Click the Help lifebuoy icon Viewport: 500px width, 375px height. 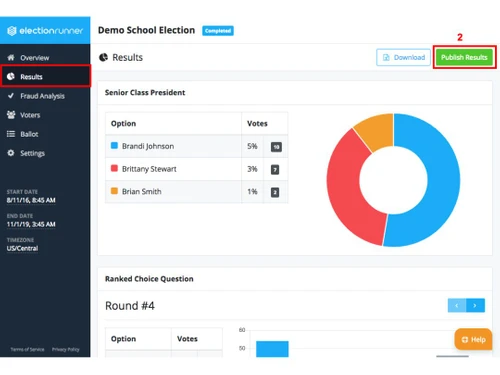click(x=465, y=340)
